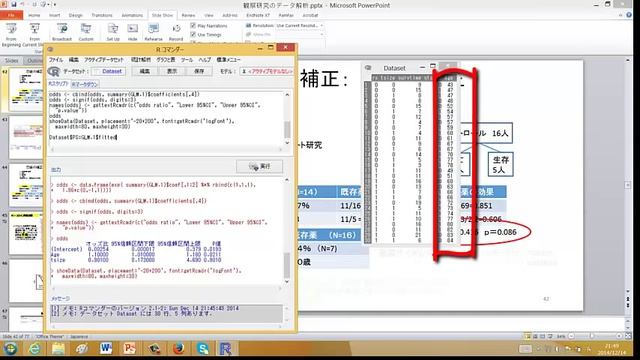Click 実行 submit button

[260, 166]
